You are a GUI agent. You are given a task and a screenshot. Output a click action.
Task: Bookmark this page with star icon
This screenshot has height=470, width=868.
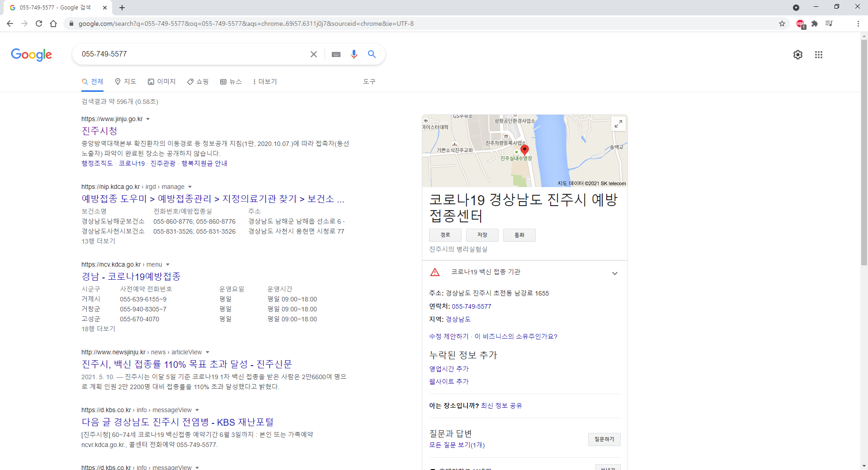782,23
